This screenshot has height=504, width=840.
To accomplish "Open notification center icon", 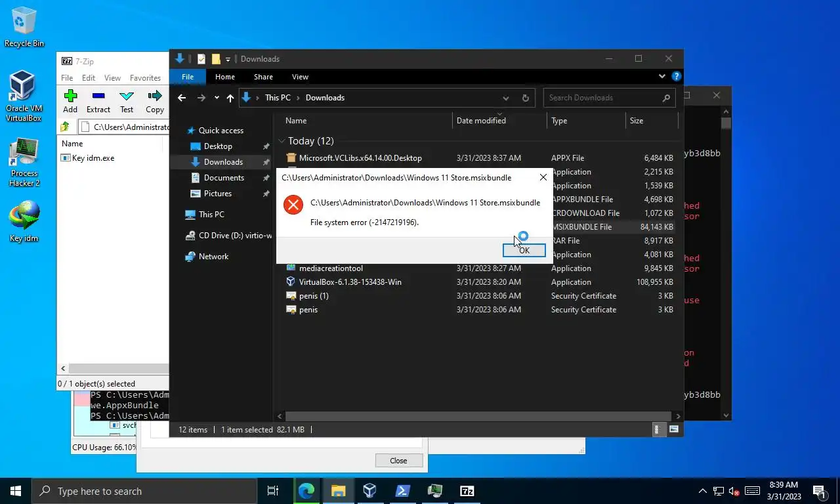I will coord(820,491).
